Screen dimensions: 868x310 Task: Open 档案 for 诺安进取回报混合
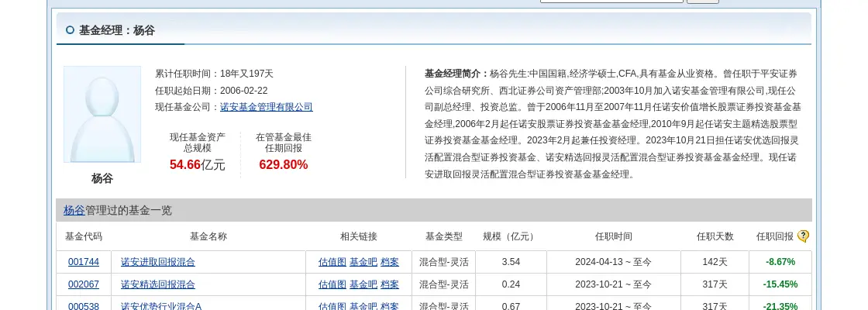390,262
